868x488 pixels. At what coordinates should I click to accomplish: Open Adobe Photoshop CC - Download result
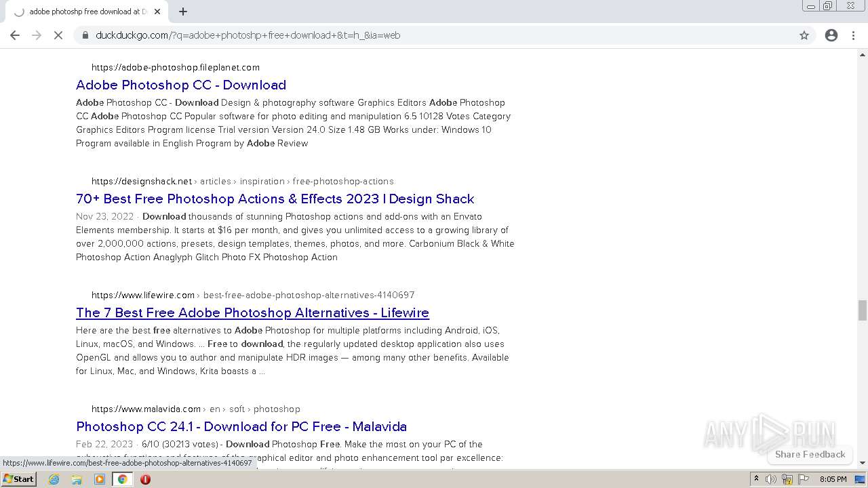click(181, 85)
